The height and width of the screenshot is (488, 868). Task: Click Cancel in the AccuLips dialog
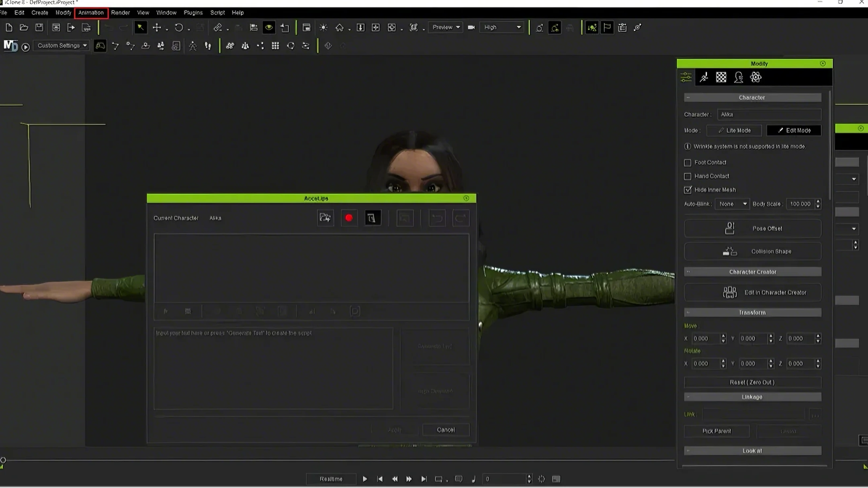point(446,430)
